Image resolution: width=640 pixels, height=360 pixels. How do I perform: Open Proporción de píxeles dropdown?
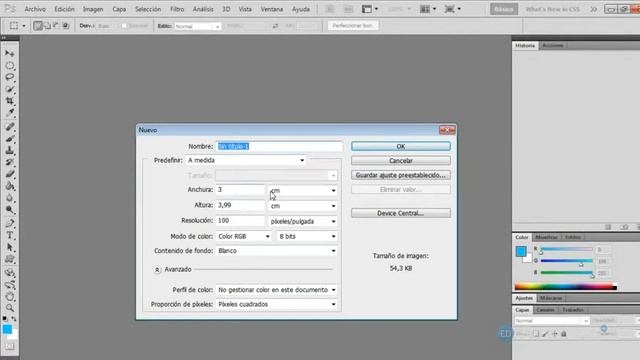click(x=277, y=304)
